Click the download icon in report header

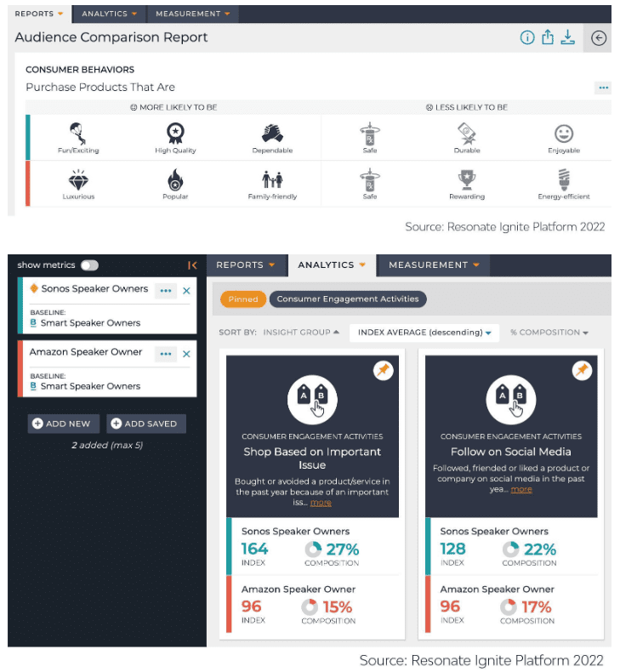568,37
